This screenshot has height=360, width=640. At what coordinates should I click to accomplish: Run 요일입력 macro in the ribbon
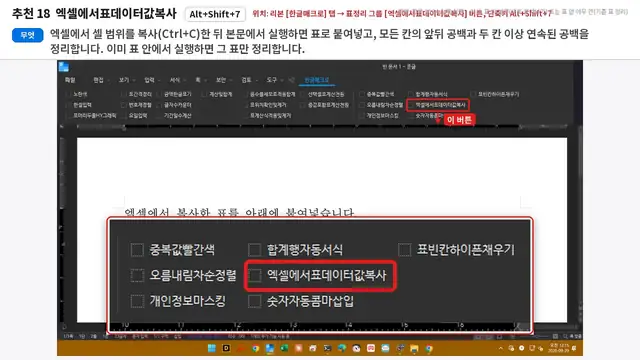point(135,116)
